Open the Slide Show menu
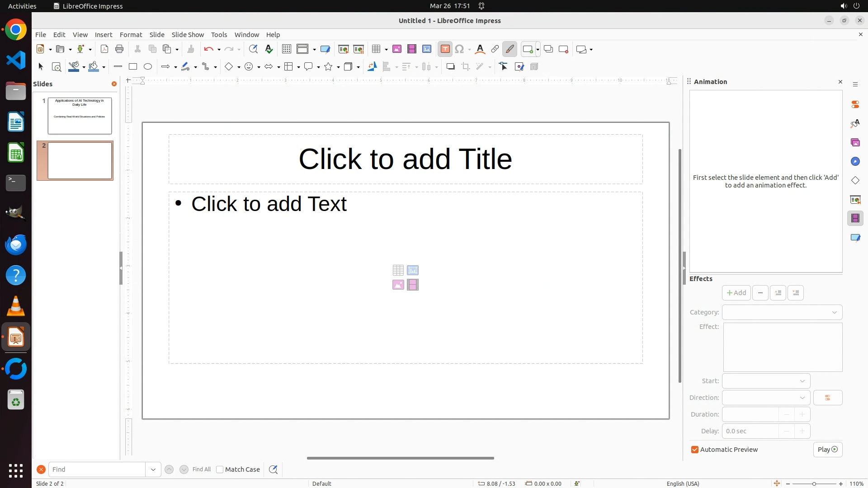This screenshot has height=488, width=868. [188, 35]
